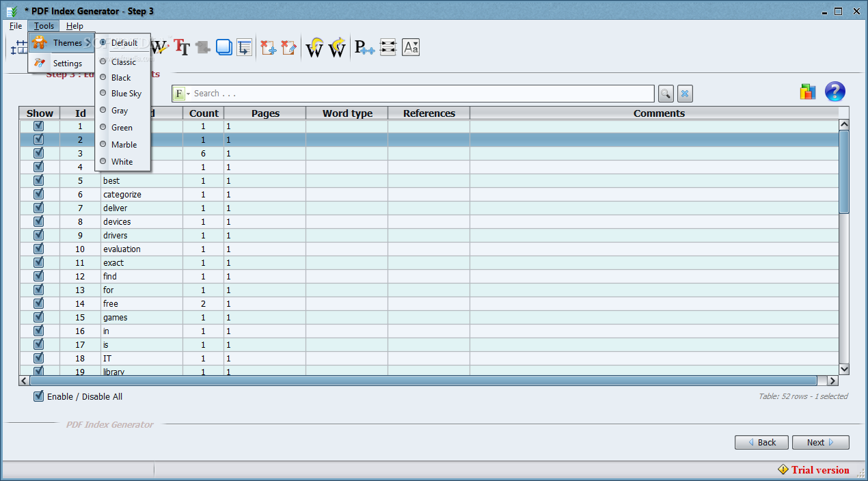
Task: Click the vertical scrollbar up arrow
Action: [844, 125]
